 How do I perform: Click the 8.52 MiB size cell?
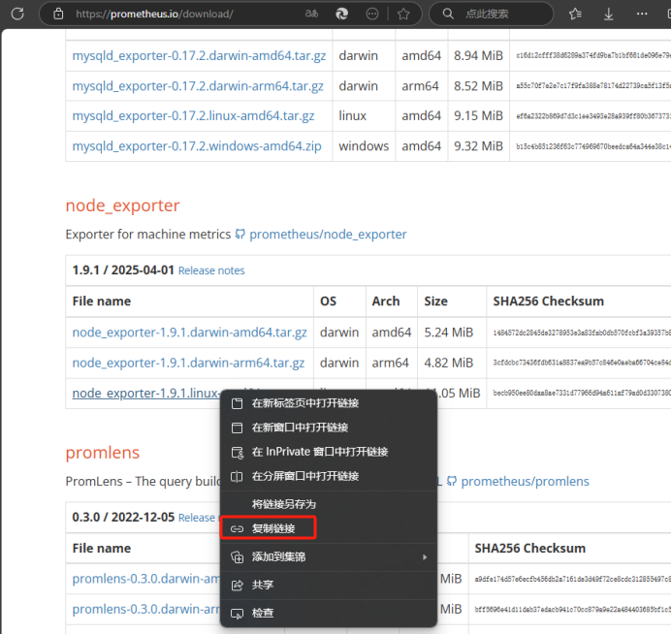pos(478,86)
